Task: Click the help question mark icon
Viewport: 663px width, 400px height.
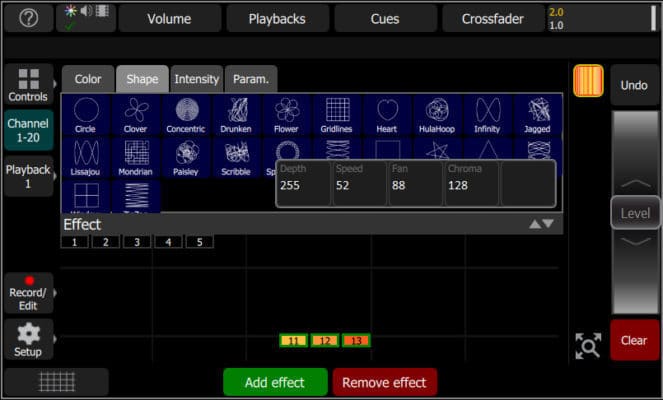Action: (x=29, y=19)
